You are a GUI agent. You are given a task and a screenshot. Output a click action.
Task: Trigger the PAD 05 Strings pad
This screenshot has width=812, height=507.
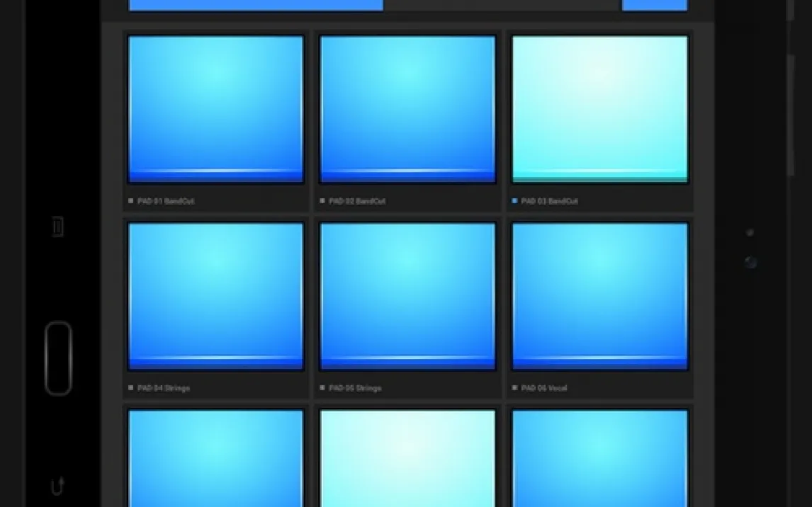407,296
